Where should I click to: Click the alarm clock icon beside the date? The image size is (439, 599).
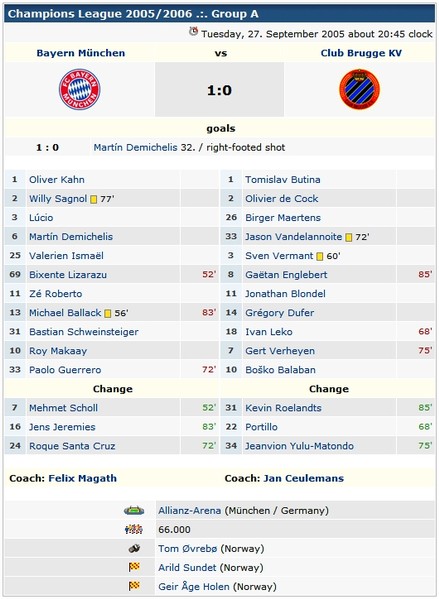194,32
